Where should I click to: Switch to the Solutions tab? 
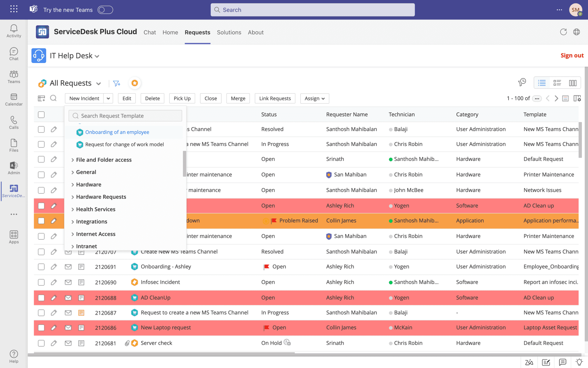(229, 32)
